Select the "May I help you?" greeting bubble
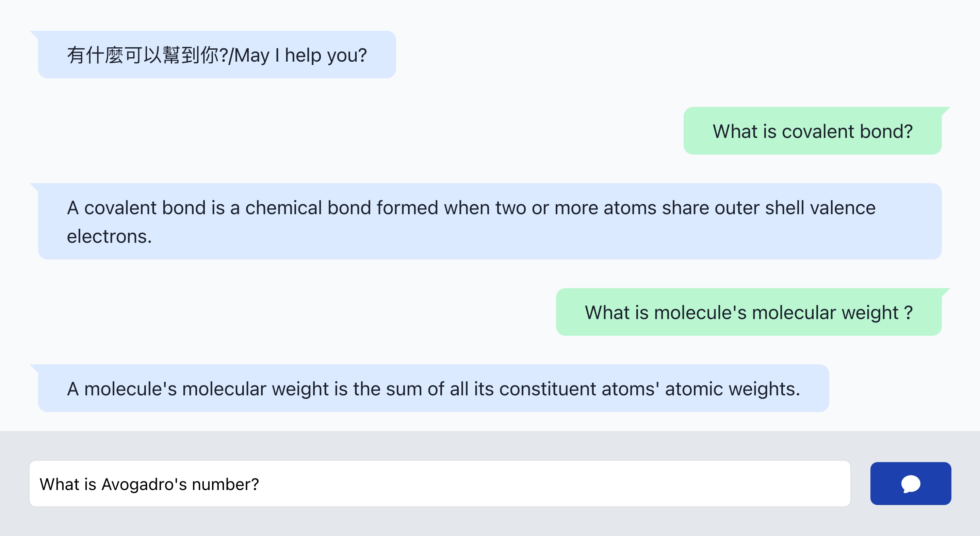Image resolution: width=980 pixels, height=536 pixels. 216,55
